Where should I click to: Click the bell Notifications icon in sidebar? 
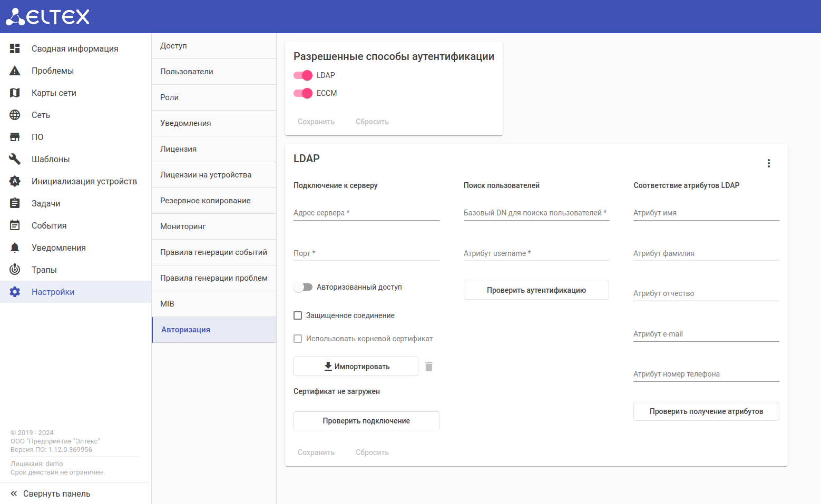click(15, 248)
